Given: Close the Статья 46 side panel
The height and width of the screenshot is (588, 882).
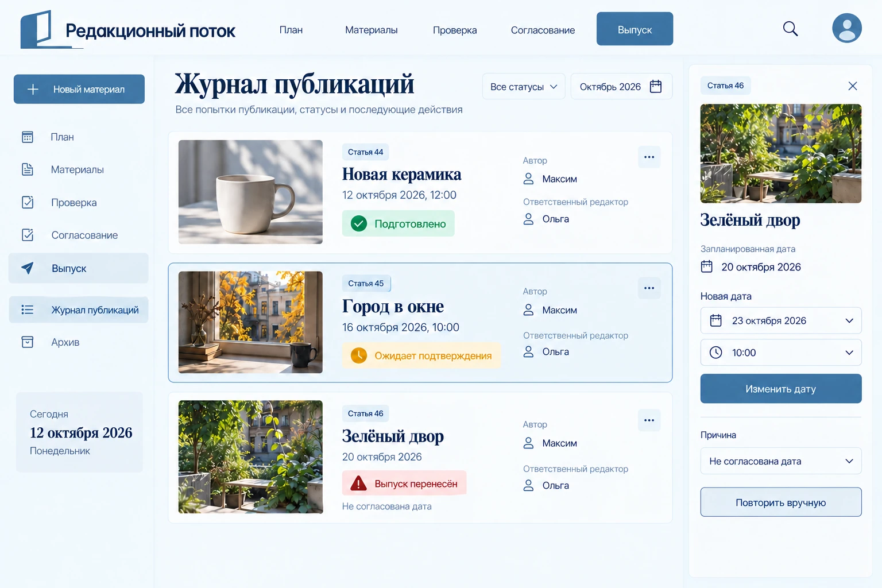Looking at the screenshot, I should pos(853,86).
